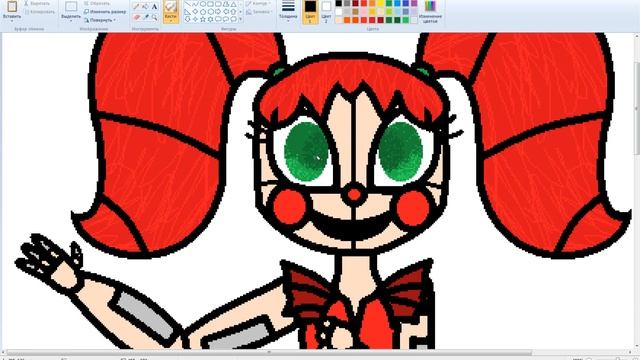Select the Magnifier tool
This screenshot has width=640, height=360.
pos(154,17)
